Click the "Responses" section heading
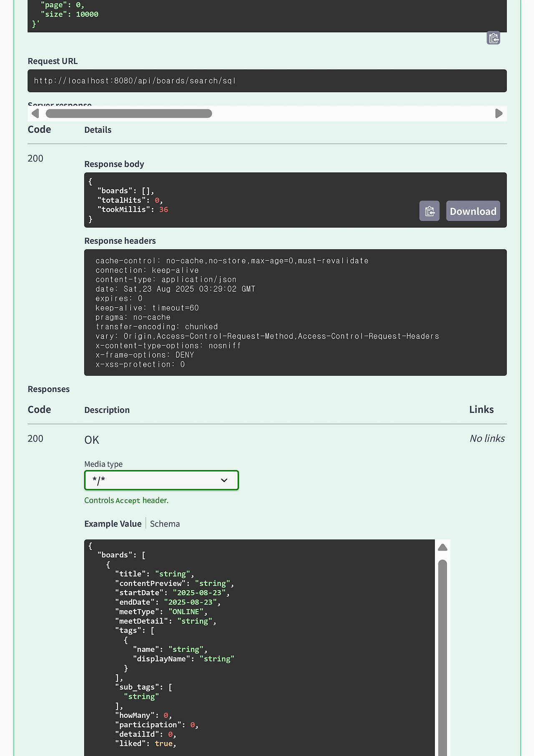 tap(48, 389)
